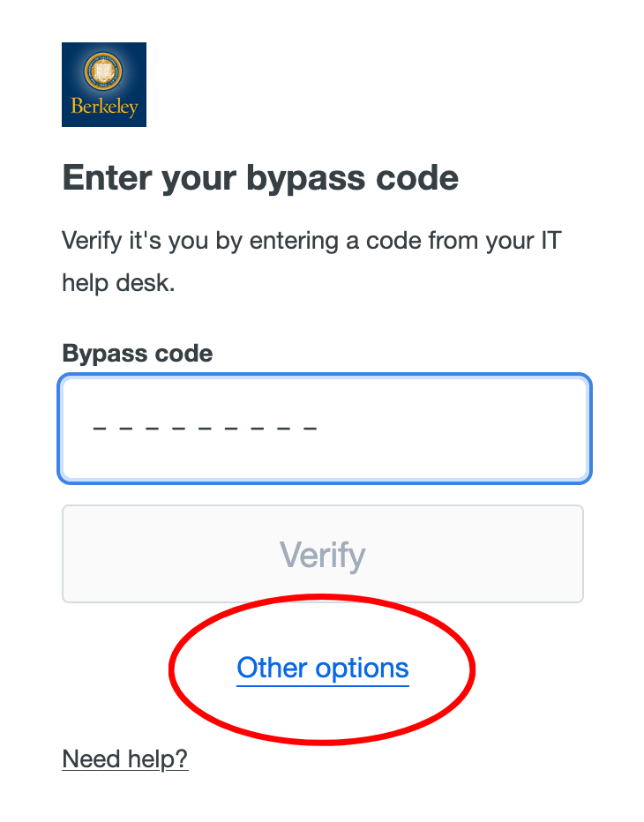Click the Verify button
Image resolution: width=644 pixels, height=822 pixels.
click(323, 554)
